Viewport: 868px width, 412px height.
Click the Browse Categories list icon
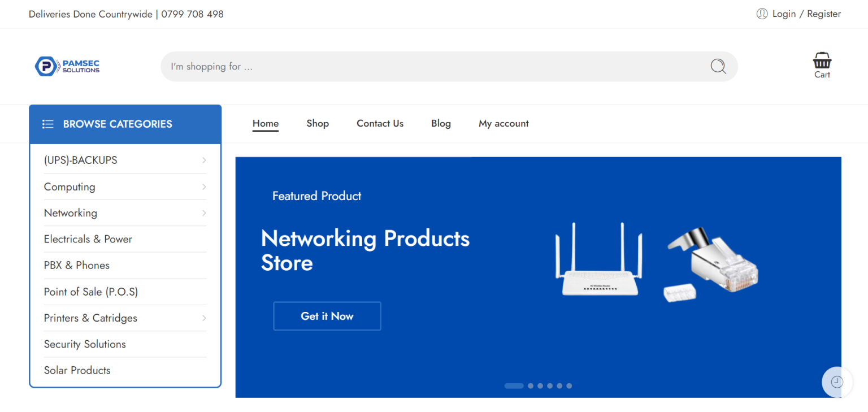(x=48, y=124)
